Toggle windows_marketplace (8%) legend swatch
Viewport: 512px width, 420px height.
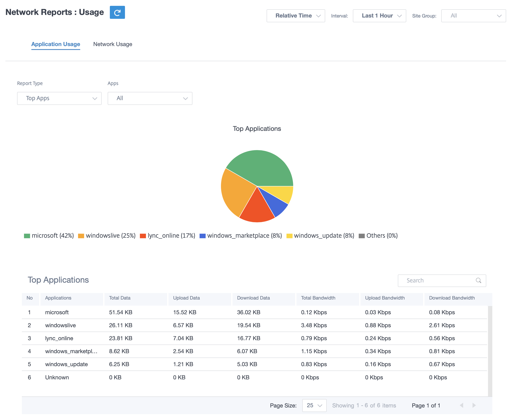point(202,236)
